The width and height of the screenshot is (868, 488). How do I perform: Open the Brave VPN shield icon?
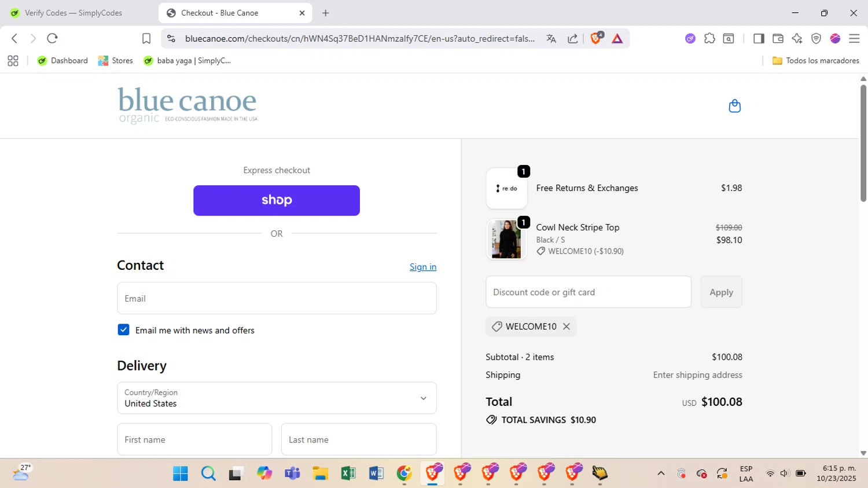[816, 38]
